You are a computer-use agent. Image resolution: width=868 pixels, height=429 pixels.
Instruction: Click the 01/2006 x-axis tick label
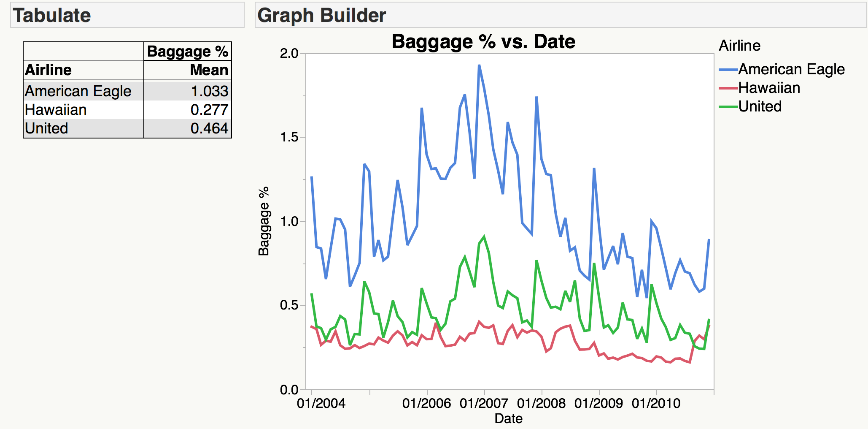427,403
